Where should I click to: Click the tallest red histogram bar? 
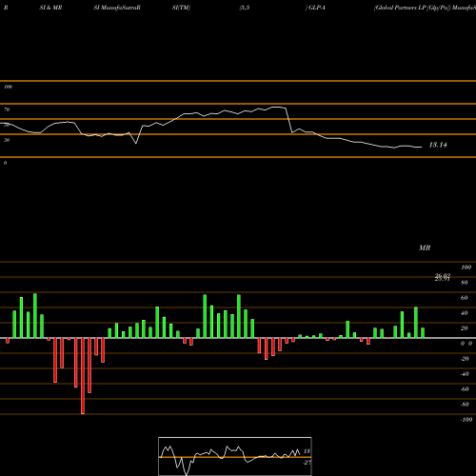(x=83, y=376)
